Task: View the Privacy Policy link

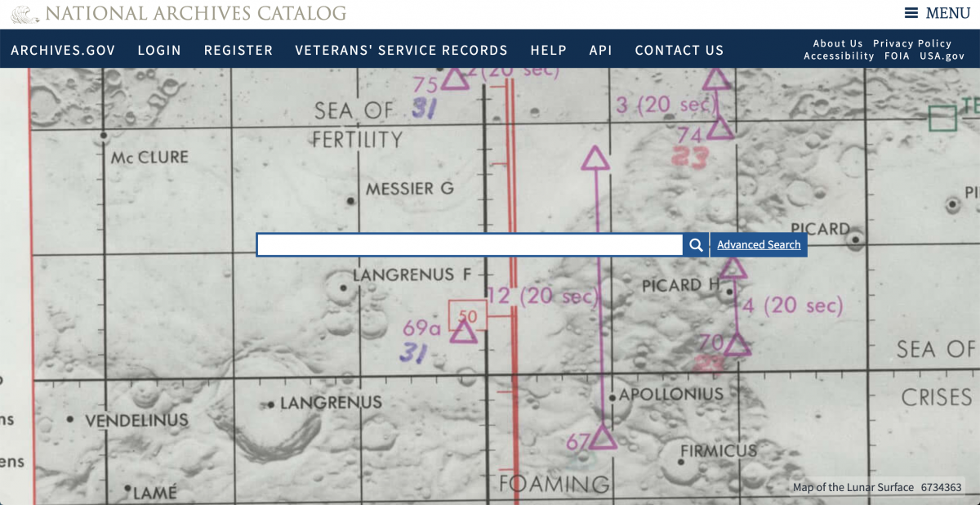Action: coord(912,43)
